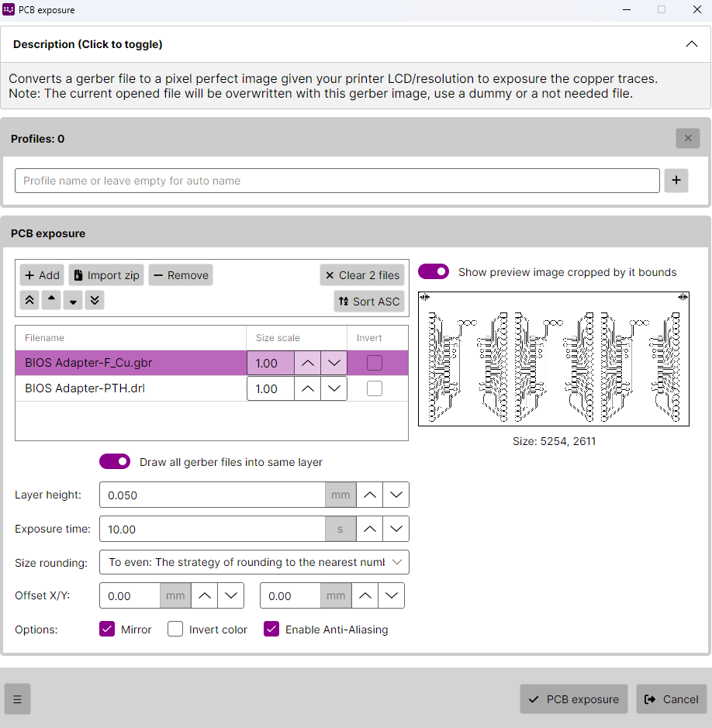
Task: Increase the Offset X value
Action: coord(204,595)
